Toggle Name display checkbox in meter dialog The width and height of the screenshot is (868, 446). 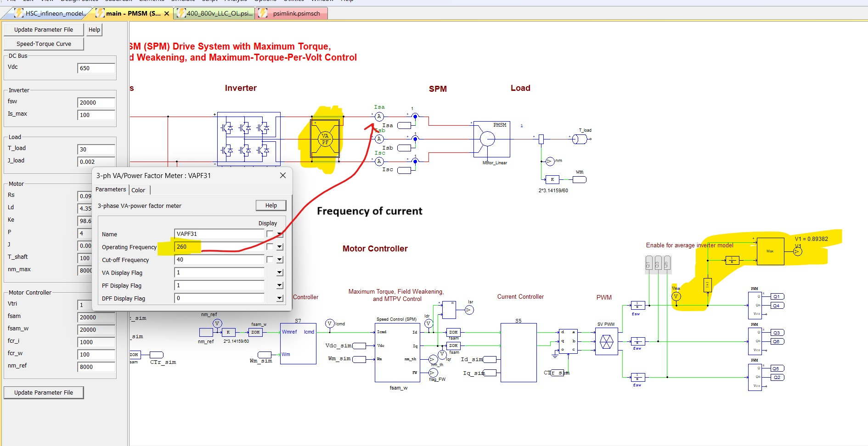point(270,234)
